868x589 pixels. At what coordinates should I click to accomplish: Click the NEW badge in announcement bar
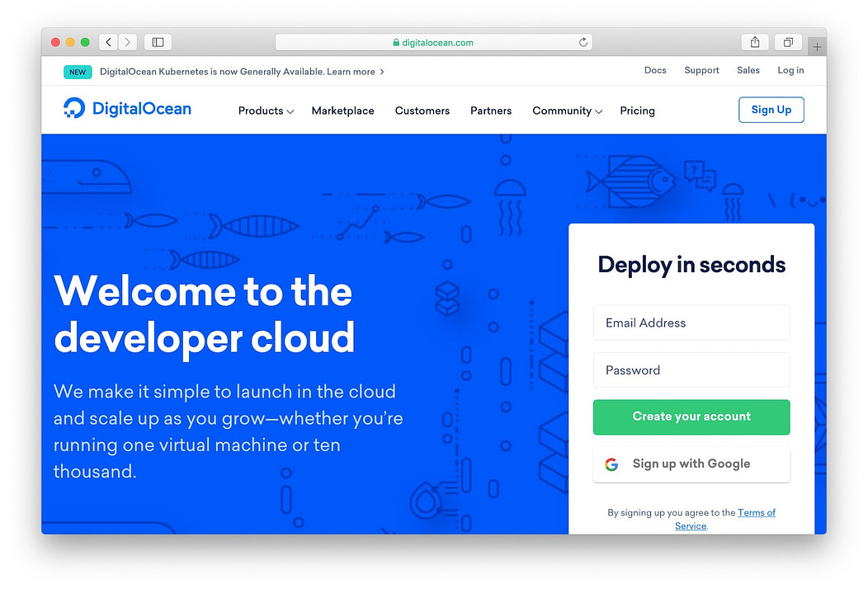point(78,72)
